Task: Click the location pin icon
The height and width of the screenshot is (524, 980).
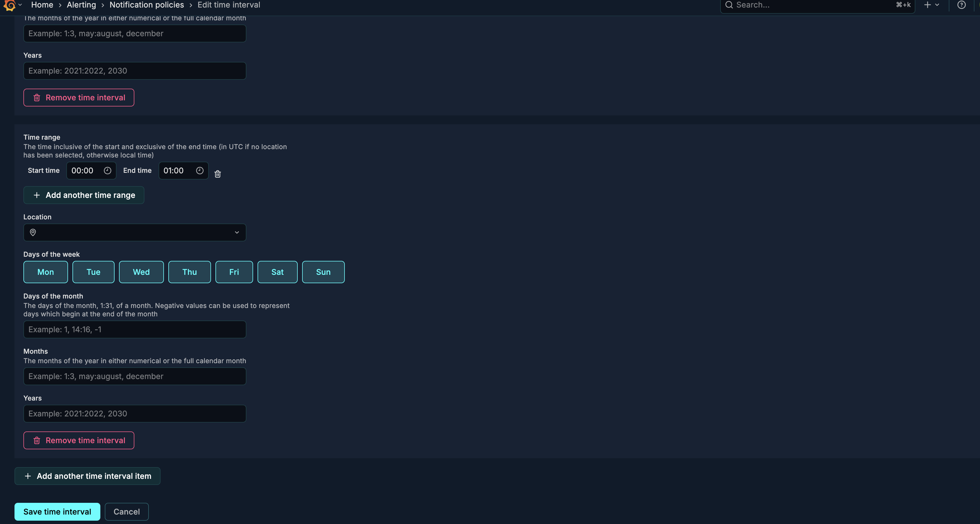Action: point(33,232)
